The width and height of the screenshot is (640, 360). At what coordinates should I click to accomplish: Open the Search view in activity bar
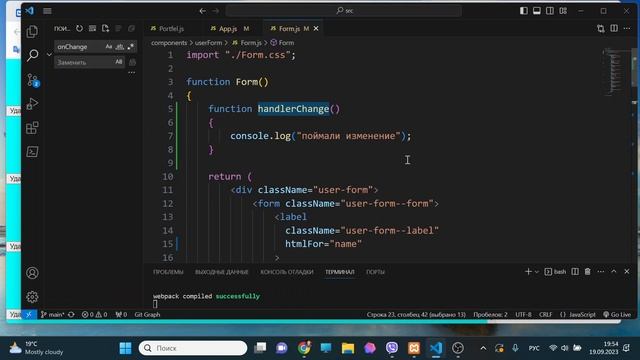pyautogui.click(x=32, y=55)
